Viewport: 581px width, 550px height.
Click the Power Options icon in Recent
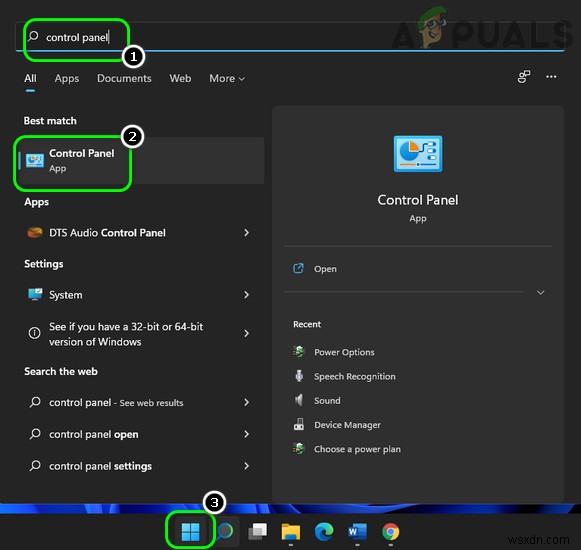point(299,351)
